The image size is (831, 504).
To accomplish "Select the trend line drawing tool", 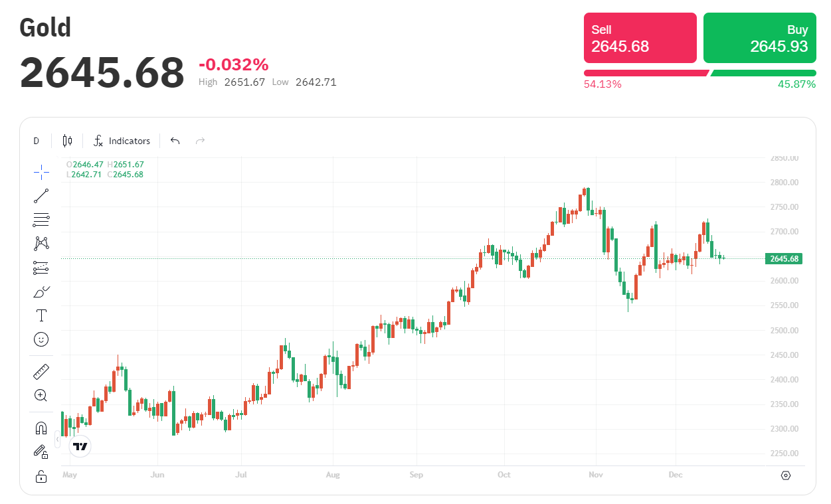I will pyautogui.click(x=41, y=196).
